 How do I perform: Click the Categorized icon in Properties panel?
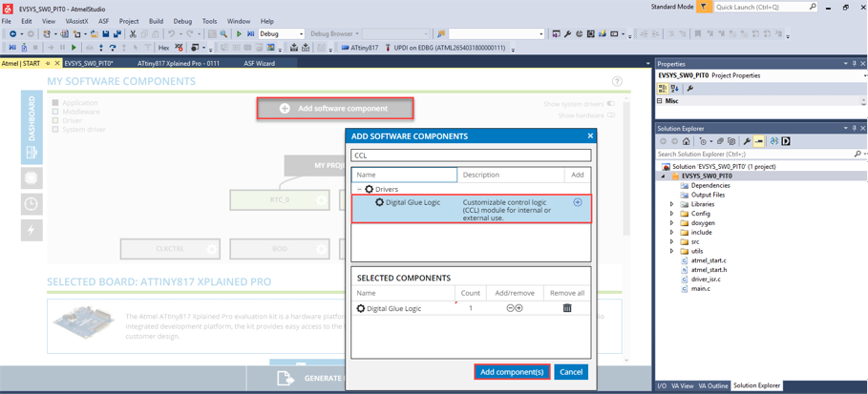click(x=663, y=89)
